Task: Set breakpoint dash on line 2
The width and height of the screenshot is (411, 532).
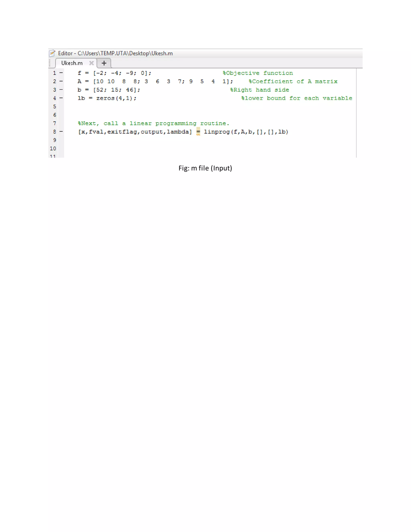Action: point(61,81)
